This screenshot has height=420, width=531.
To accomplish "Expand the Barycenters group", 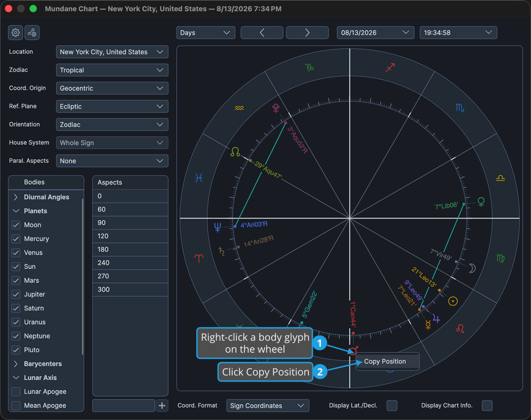I will [16, 364].
